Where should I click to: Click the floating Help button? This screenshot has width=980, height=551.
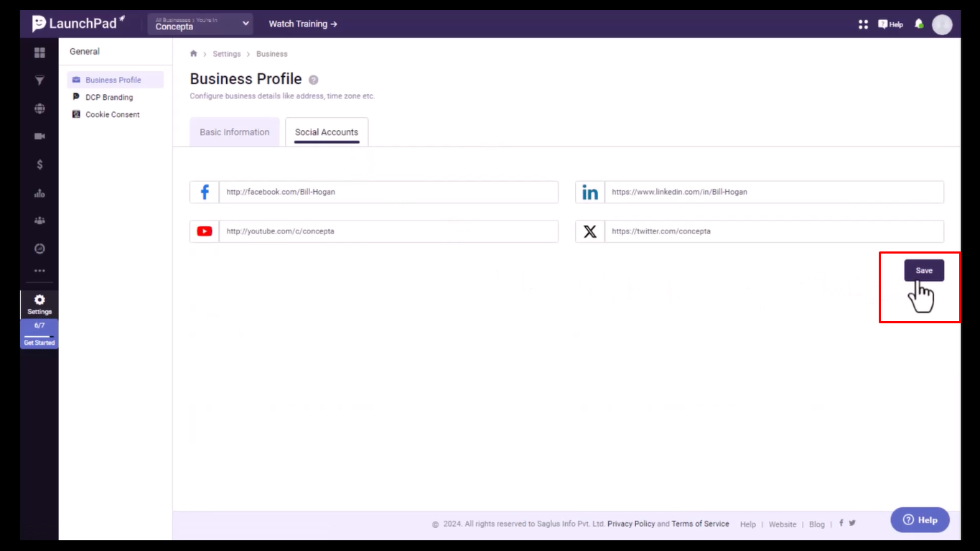coord(920,520)
